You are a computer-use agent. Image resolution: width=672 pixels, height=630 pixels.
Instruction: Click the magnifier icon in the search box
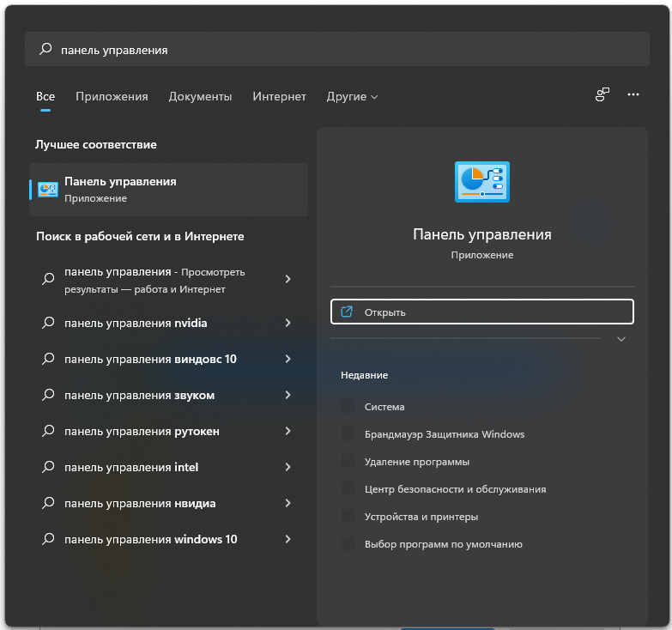[x=45, y=49]
